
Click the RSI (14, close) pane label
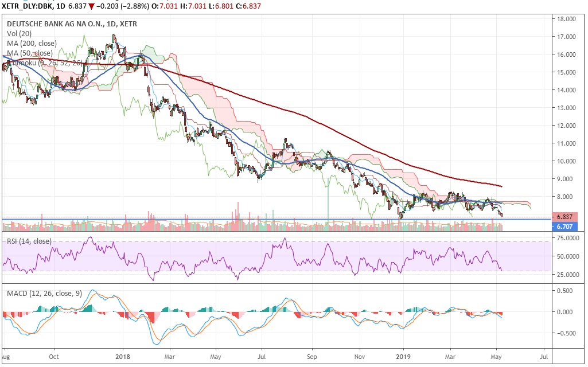[29, 241]
